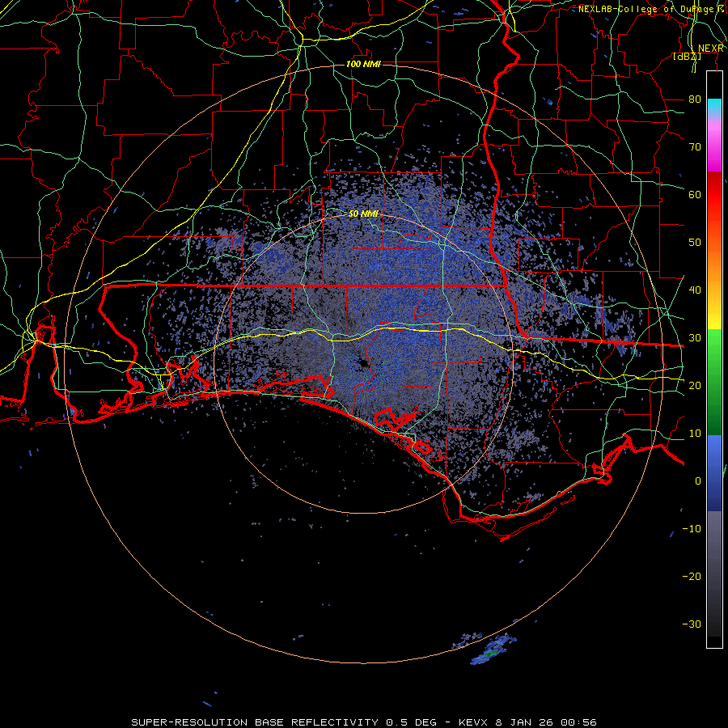
Task: Click the 50 value on dBZ scale
Action: pos(695,243)
